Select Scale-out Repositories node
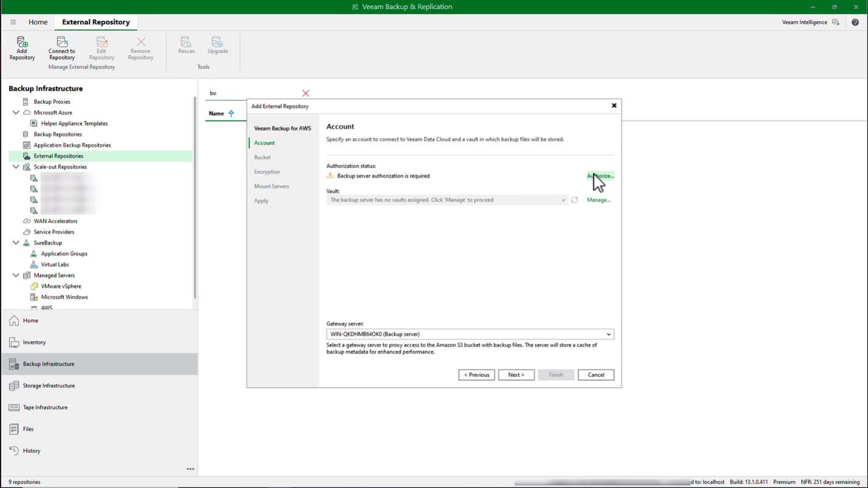The image size is (868, 488). (x=60, y=167)
